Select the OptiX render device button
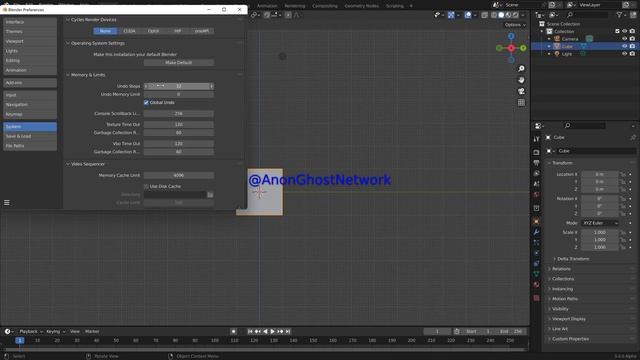The image size is (640, 360). (153, 31)
